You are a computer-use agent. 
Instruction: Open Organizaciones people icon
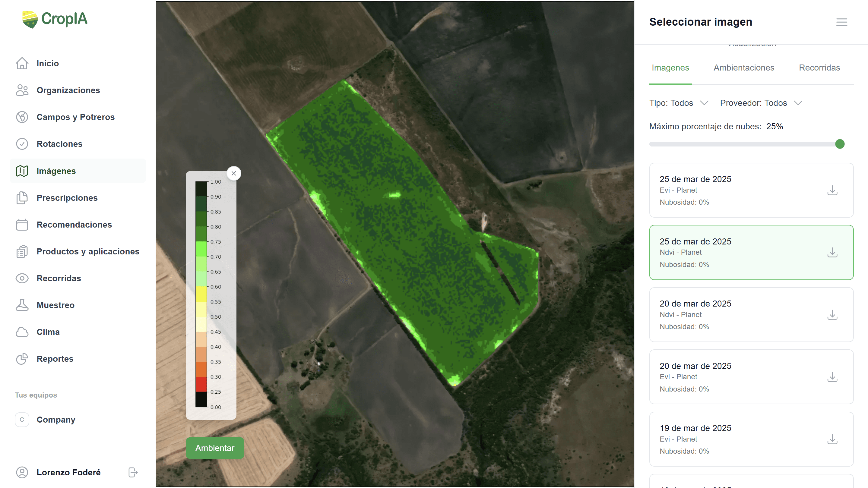coord(22,90)
